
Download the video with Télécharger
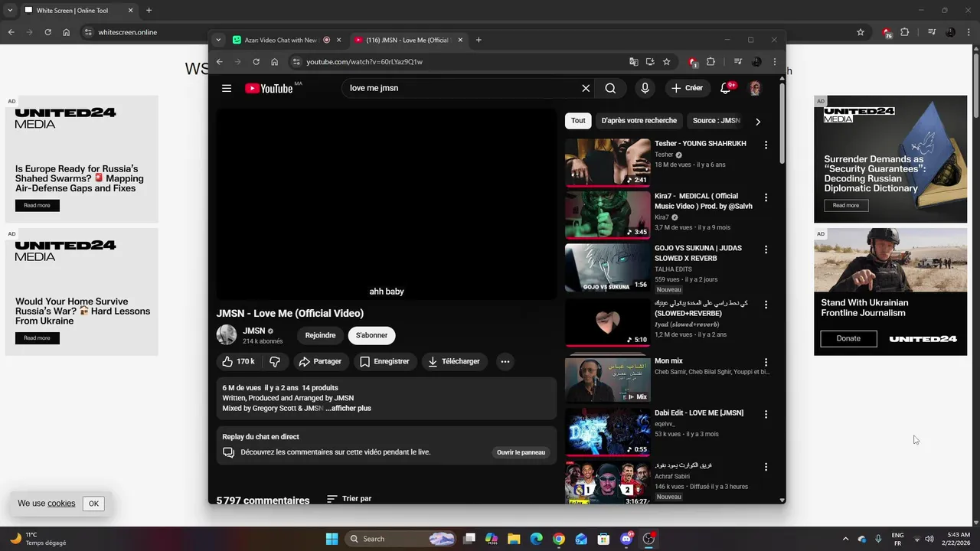click(454, 361)
